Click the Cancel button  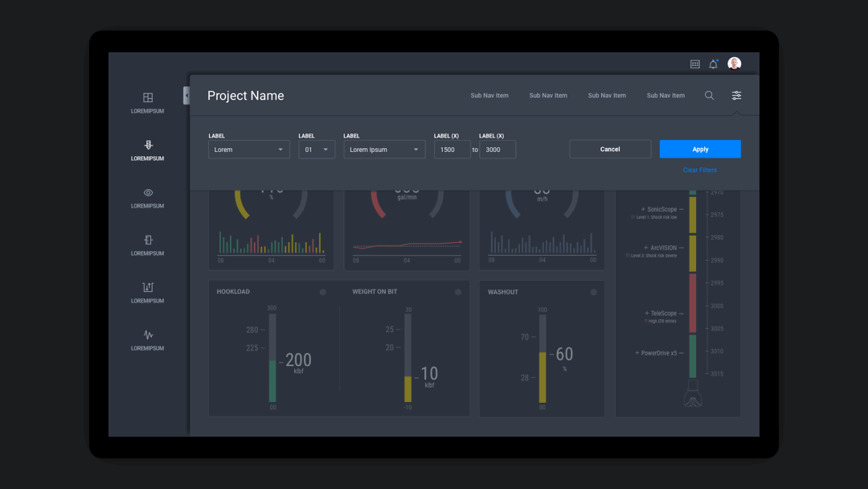point(610,149)
